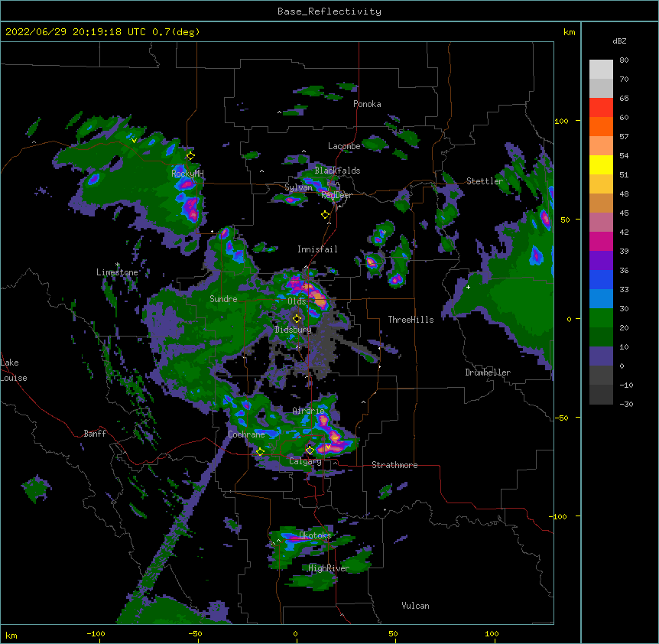659x644 pixels.
Task: Click the Sundre town label
Action: point(223,299)
